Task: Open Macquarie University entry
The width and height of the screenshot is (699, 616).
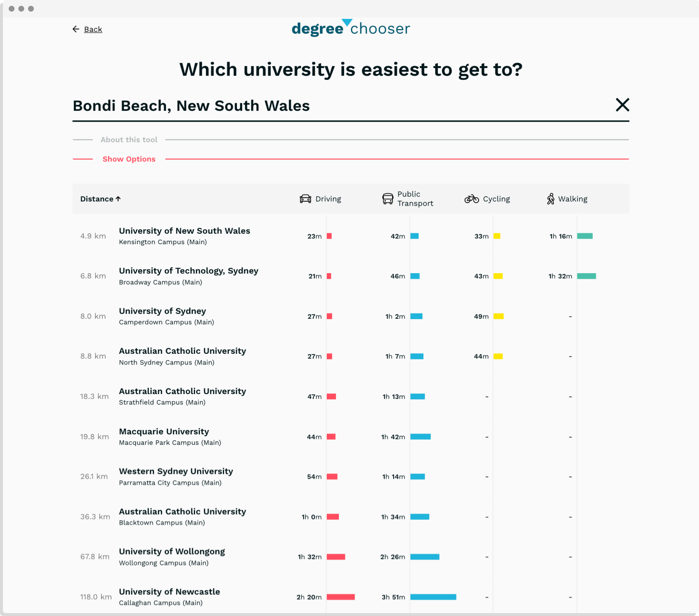Action: tap(164, 431)
